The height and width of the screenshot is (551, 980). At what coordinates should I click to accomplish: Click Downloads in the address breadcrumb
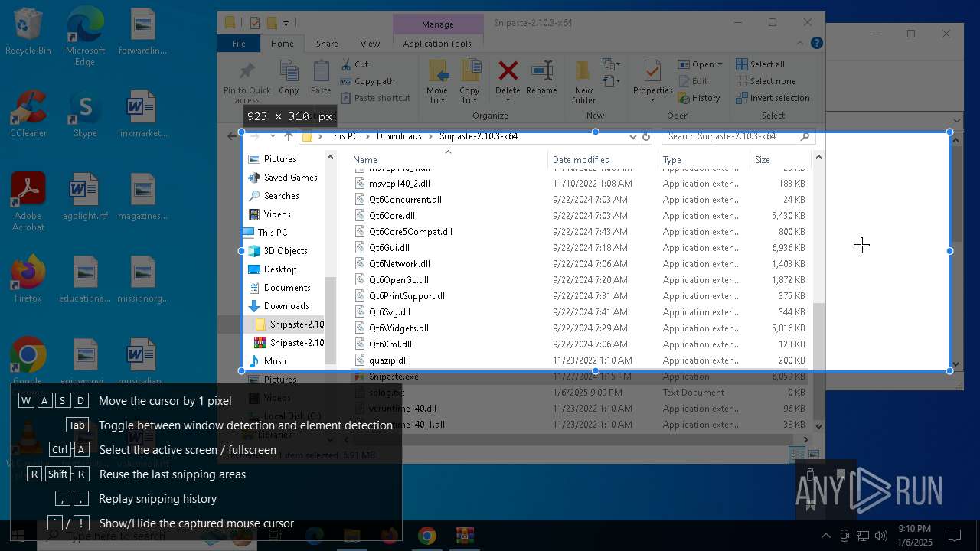tap(399, 136)
